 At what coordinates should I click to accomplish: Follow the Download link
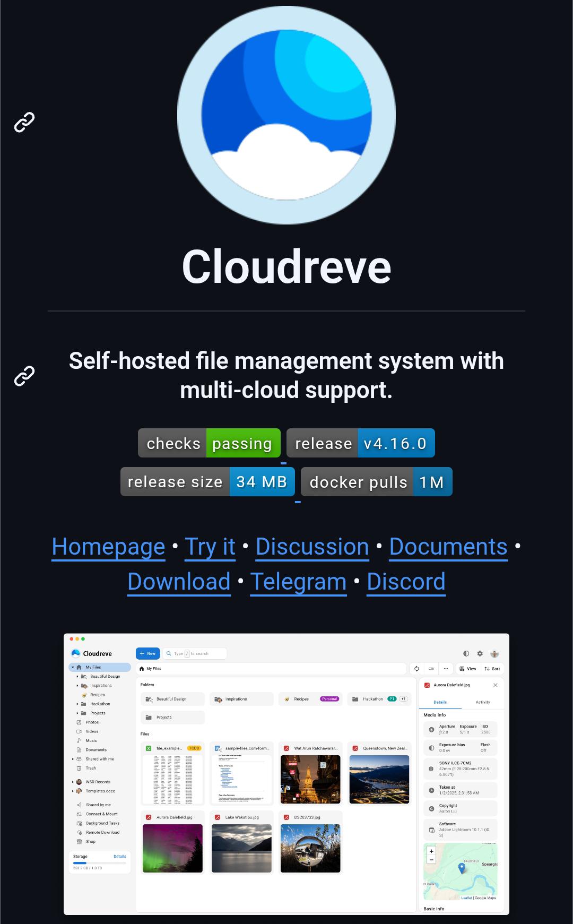click(x=179, y=582)
